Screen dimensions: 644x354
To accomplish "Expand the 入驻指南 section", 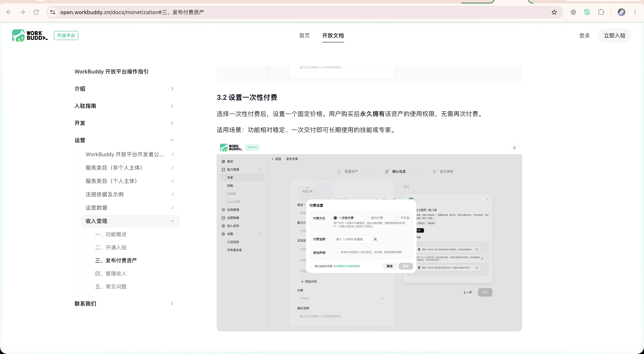I will click(124, 106).
